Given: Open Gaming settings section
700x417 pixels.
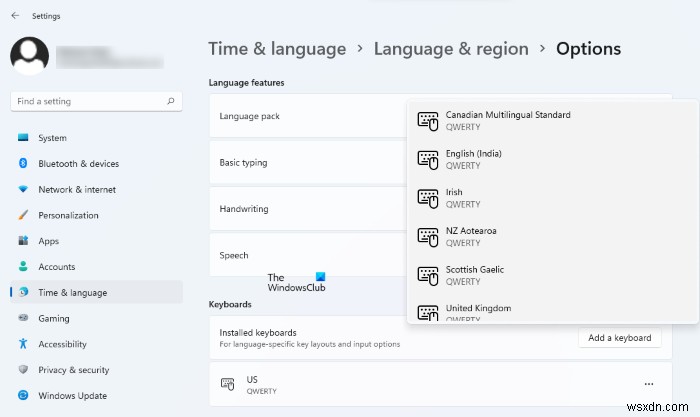Looking at the screenshot, I should (x=54, y=318).
